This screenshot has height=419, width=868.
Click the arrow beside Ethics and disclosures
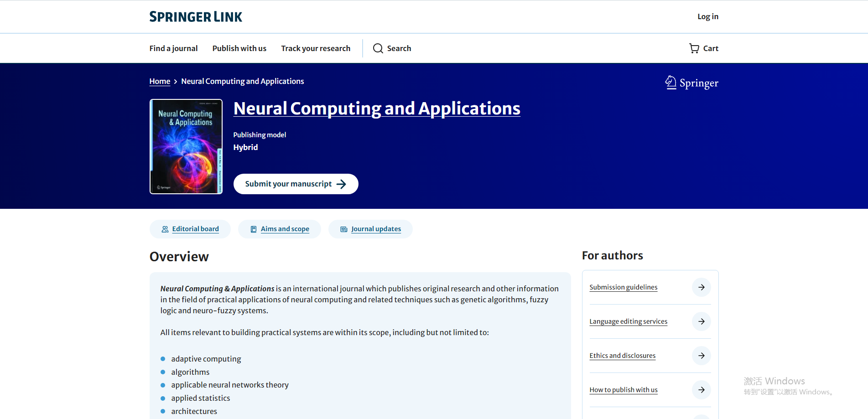pos(702,356)
